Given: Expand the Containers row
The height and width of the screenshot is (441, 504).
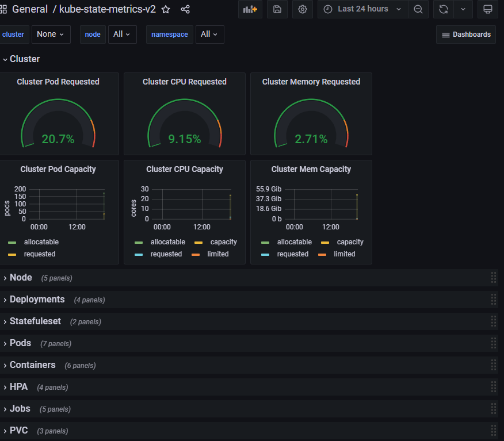Looking at the screenshot, I should click(x=29, y=365).
